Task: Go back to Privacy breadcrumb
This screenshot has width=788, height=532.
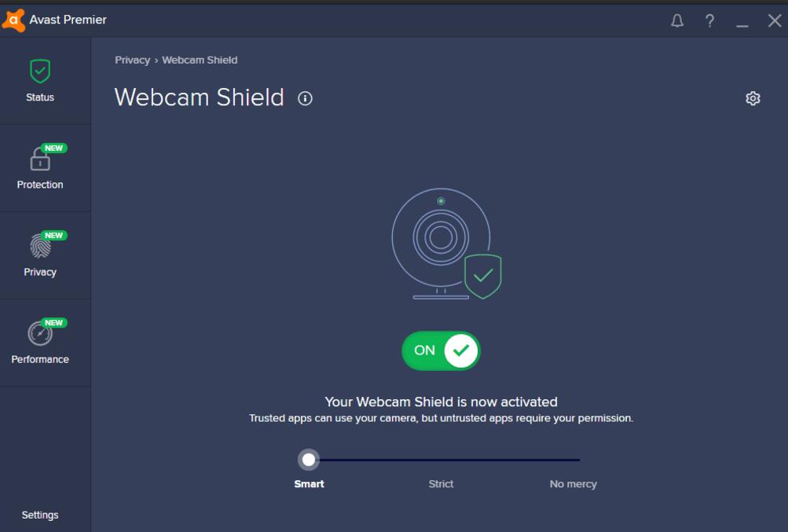Action: tap(133, 60)
